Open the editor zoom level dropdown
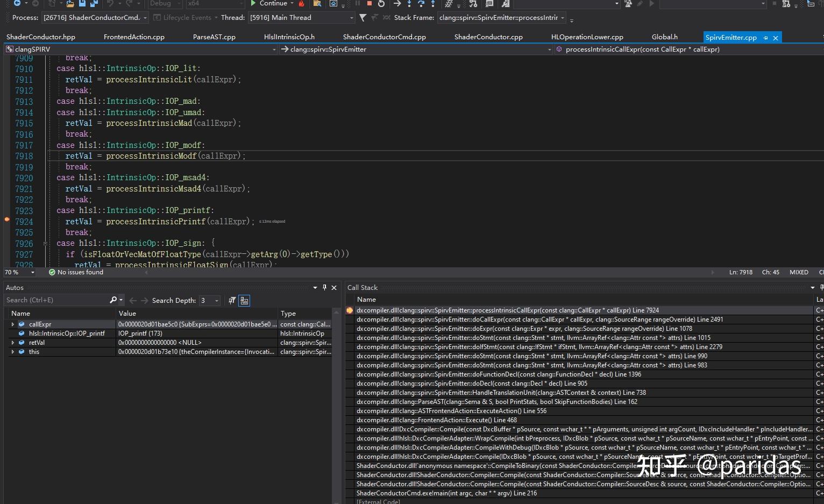 tap(33, 273)
